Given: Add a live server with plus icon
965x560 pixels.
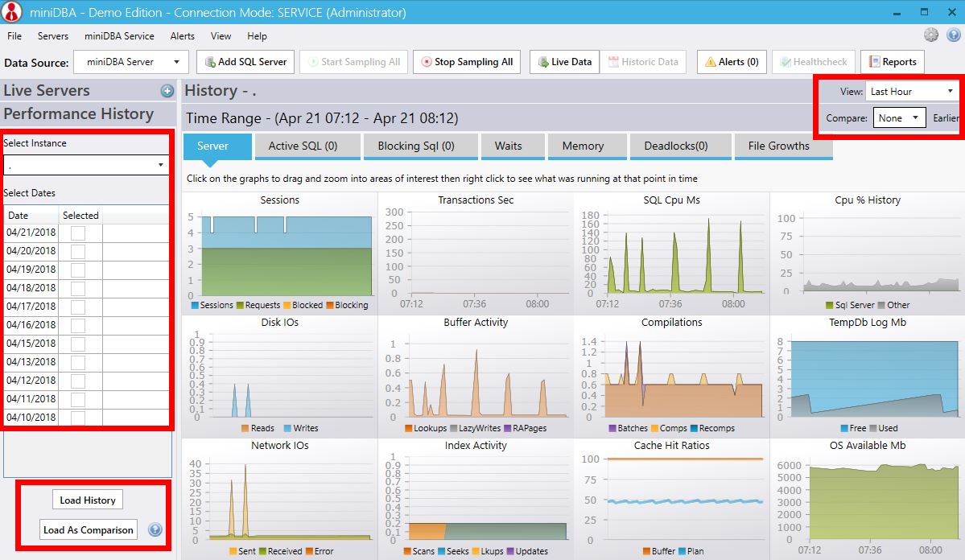Looking at the screenshot, I should tap(167, 91).
